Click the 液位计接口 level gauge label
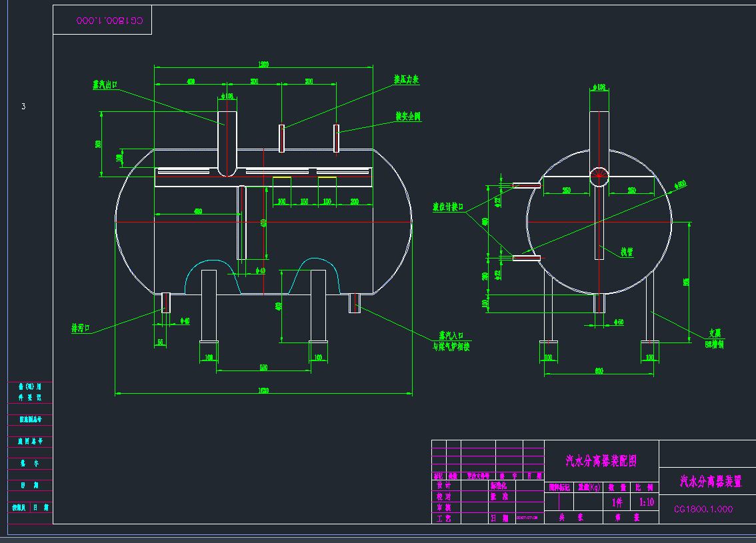756x543 pixels. (x=447, y=207)
